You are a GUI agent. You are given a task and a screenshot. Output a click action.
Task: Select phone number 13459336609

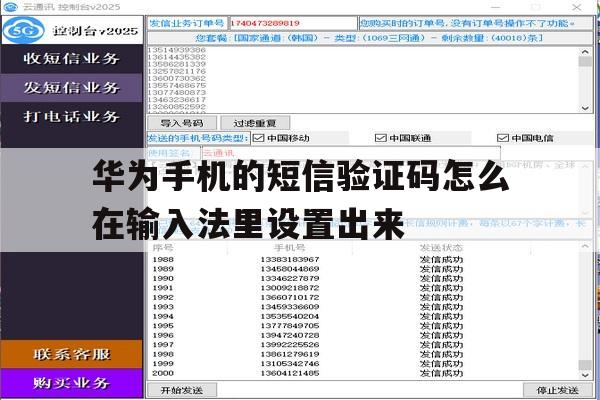coord(290,307)
